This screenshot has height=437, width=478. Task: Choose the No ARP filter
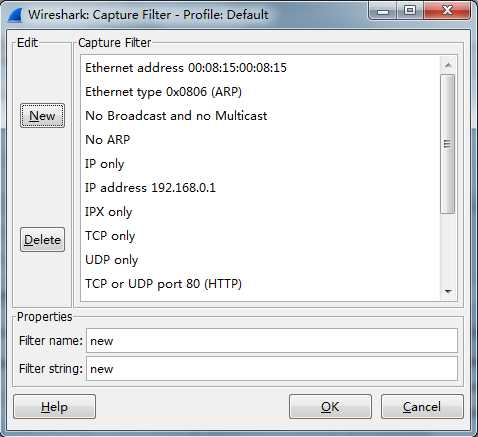pos(260,140)
